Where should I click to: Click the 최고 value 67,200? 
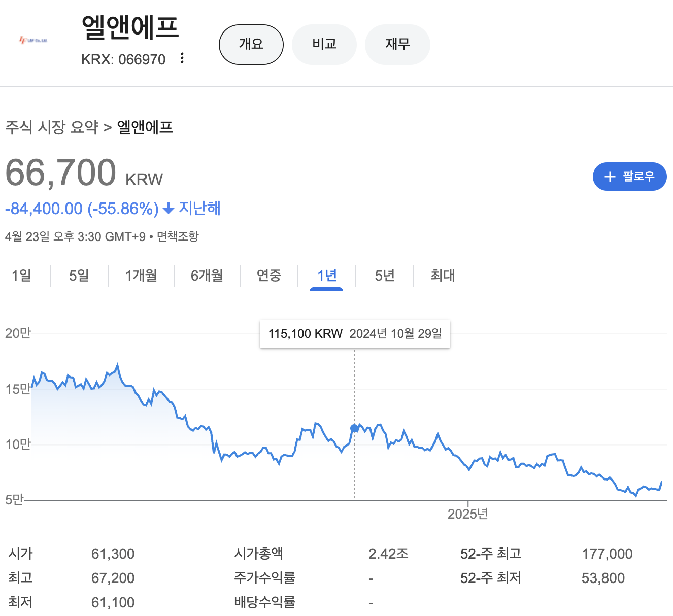[x=113, y=578]
